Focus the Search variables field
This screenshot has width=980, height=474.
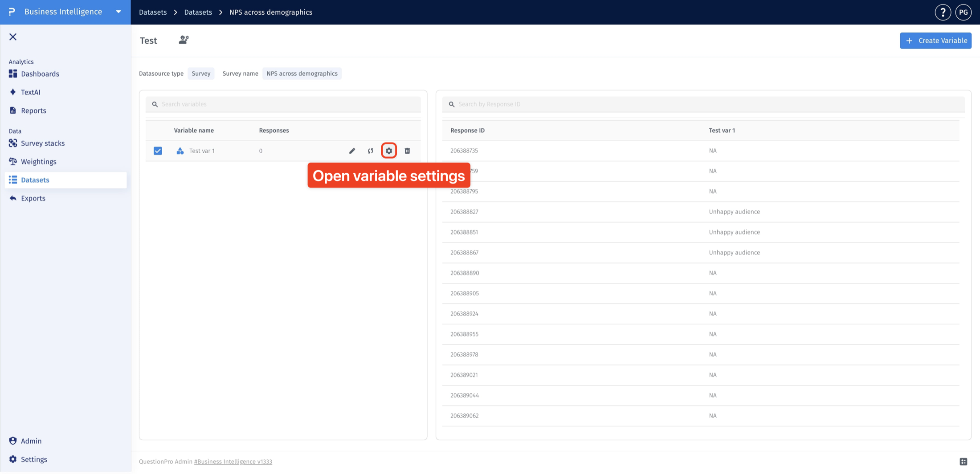283,104
